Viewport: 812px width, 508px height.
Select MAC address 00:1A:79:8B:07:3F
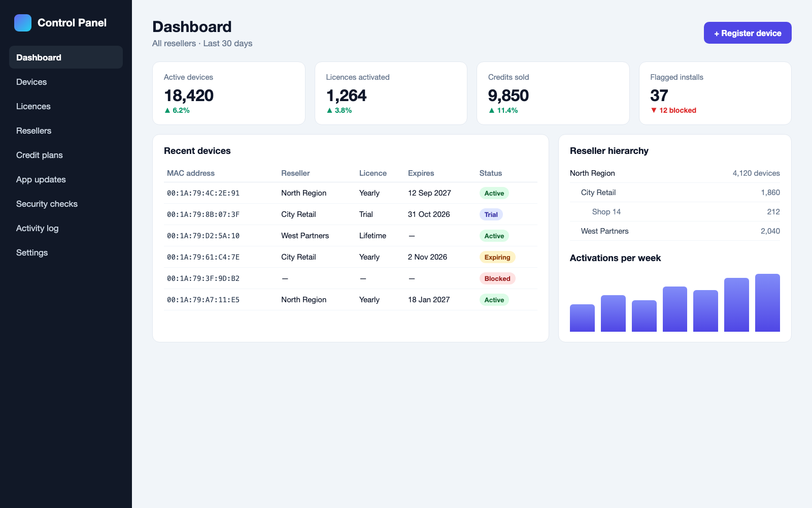click(x=203, y=214)
